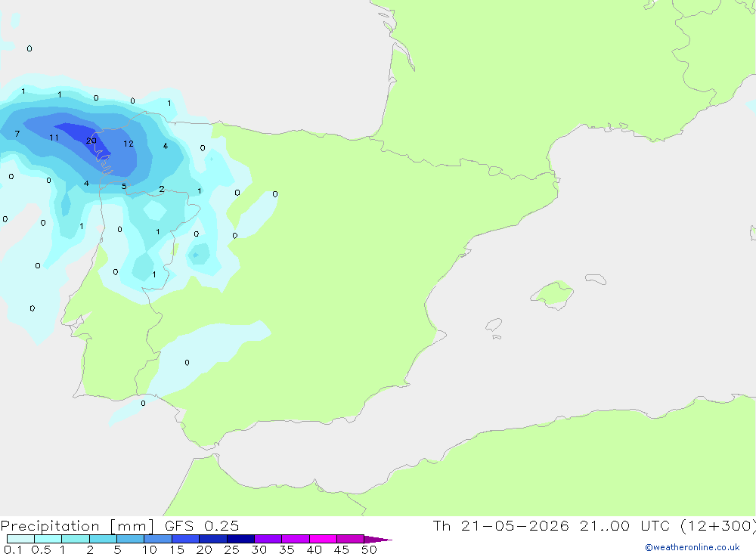This screenshot has height=554, width=756.
Task: Click the '45' legend scale label
Action: 342,549
